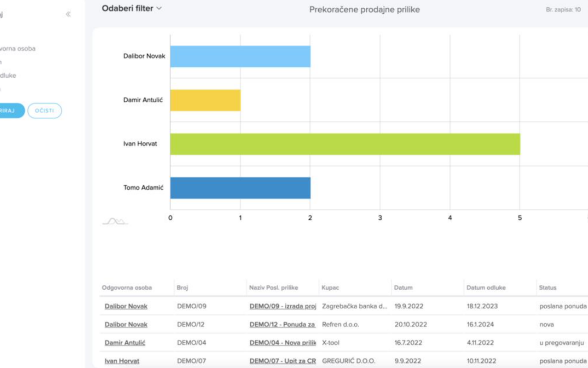Click the chart type icon below chart

pyautogui.click(x=115, y=221)
